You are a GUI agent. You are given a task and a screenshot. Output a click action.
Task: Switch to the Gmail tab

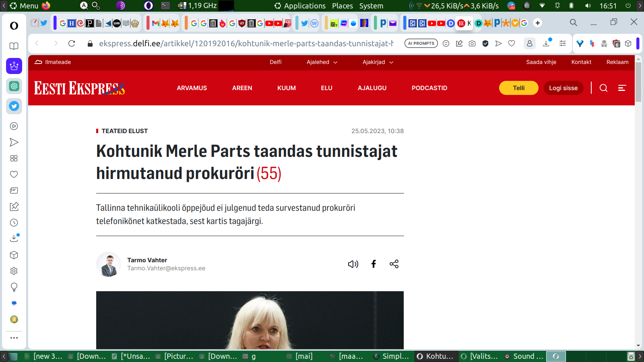[155, 23]
